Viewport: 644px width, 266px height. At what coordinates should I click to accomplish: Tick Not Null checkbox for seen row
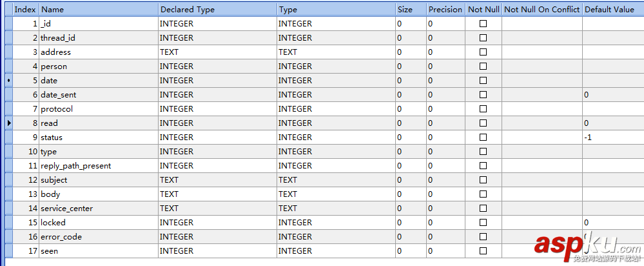click(x=483, y=251)
